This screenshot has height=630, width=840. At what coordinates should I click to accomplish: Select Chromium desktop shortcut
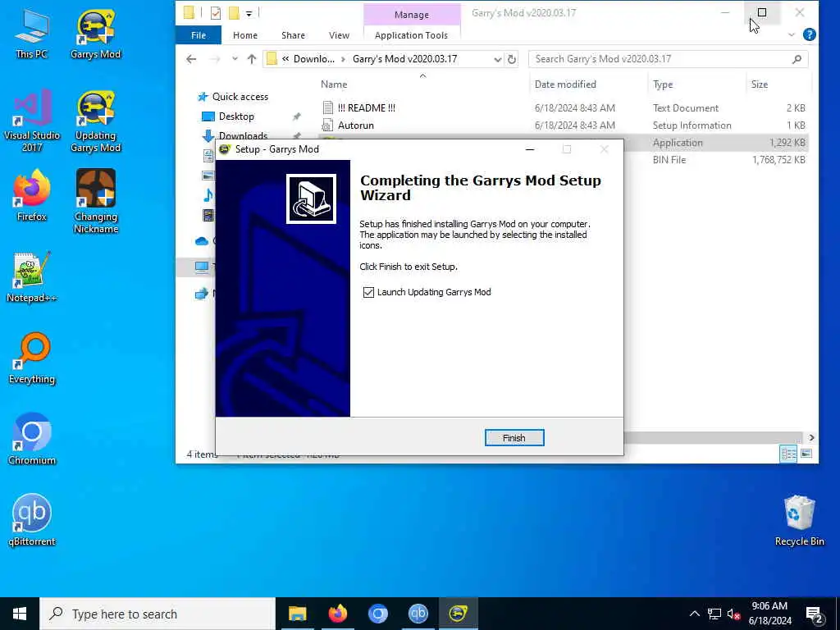click(x=32, y=440)
